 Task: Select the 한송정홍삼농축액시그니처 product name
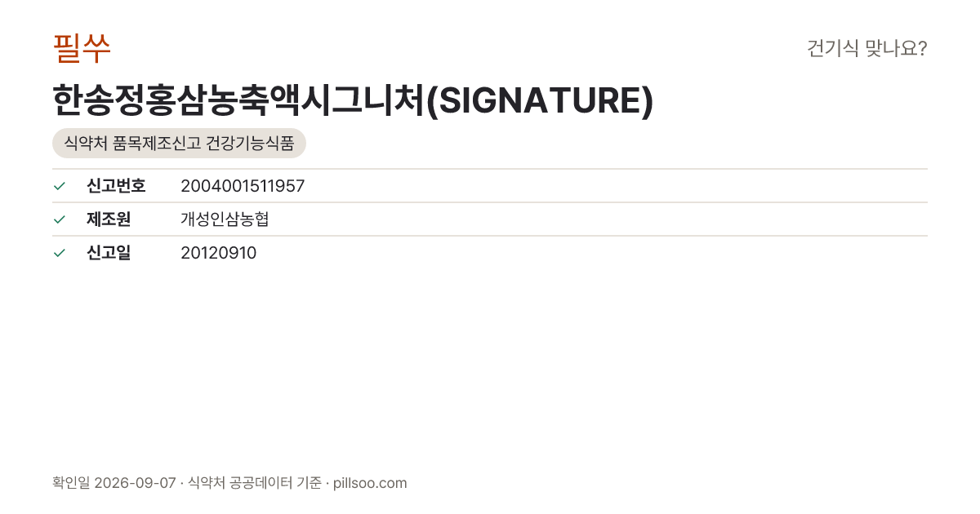(239, 101)
